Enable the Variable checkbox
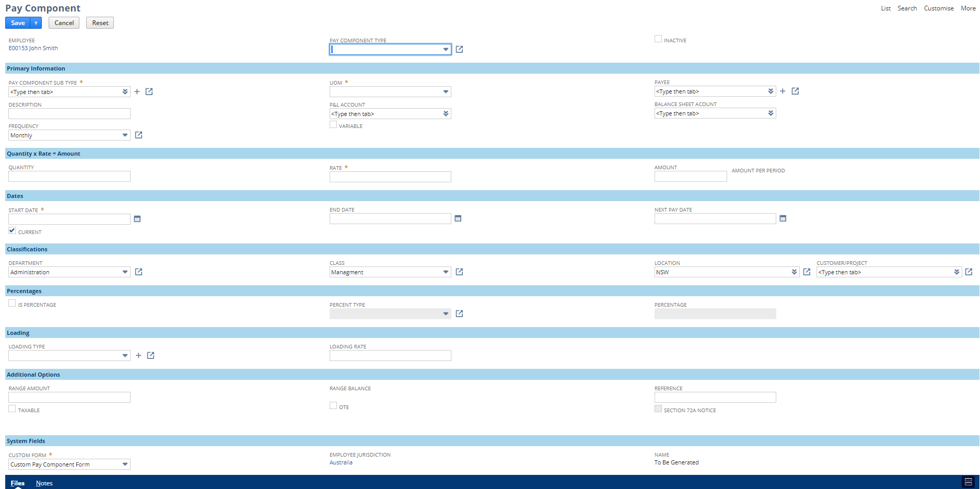Viewport: 980px width, 489px height. pyautogui.click(x=333, y=124)
